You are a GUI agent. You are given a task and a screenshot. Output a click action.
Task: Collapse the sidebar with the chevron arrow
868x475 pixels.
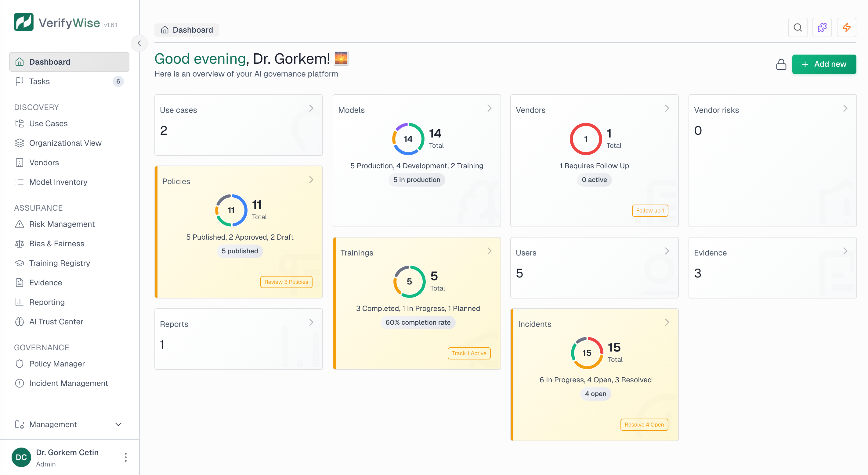139,43
